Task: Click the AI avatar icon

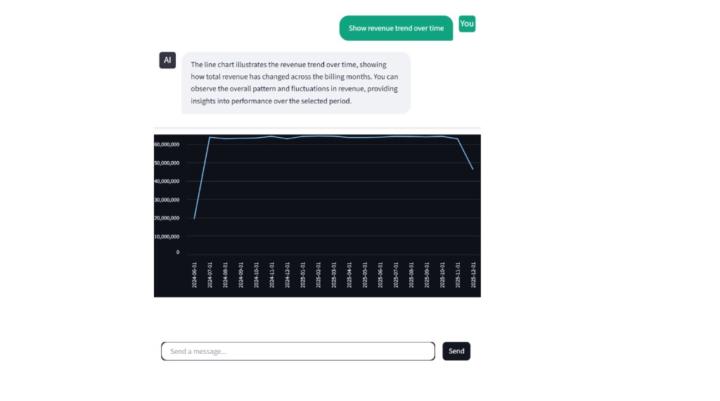Action: point(167,60)
